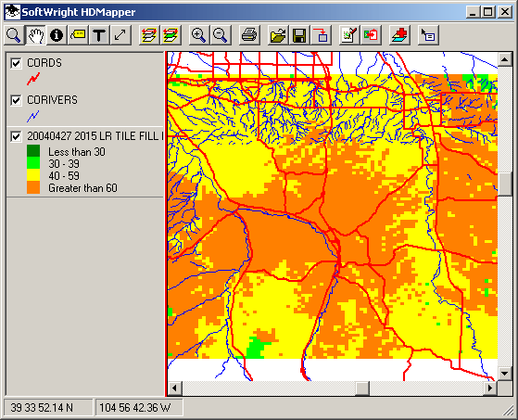Select the CORIVERS layer name

[x=52, y=100]
